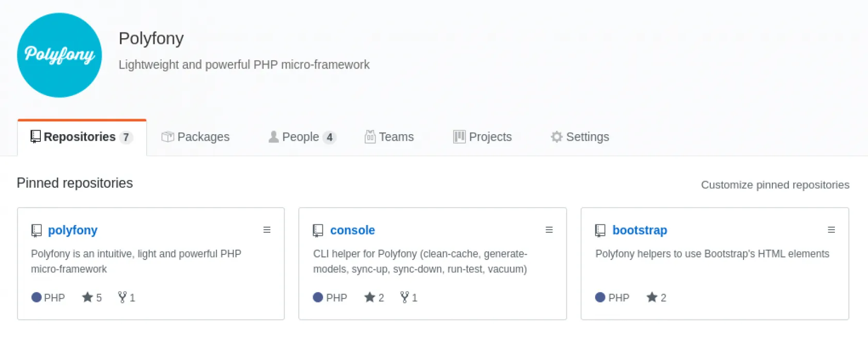The width and height of the screenshot is (868, 338).
Task: View forks of the console repository
Action: coord(409,298)
